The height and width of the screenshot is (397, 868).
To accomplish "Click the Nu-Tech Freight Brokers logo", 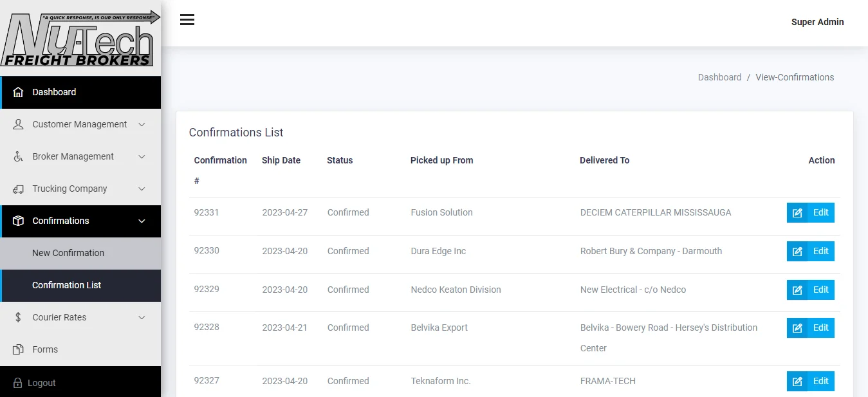I will coord(80,39).
